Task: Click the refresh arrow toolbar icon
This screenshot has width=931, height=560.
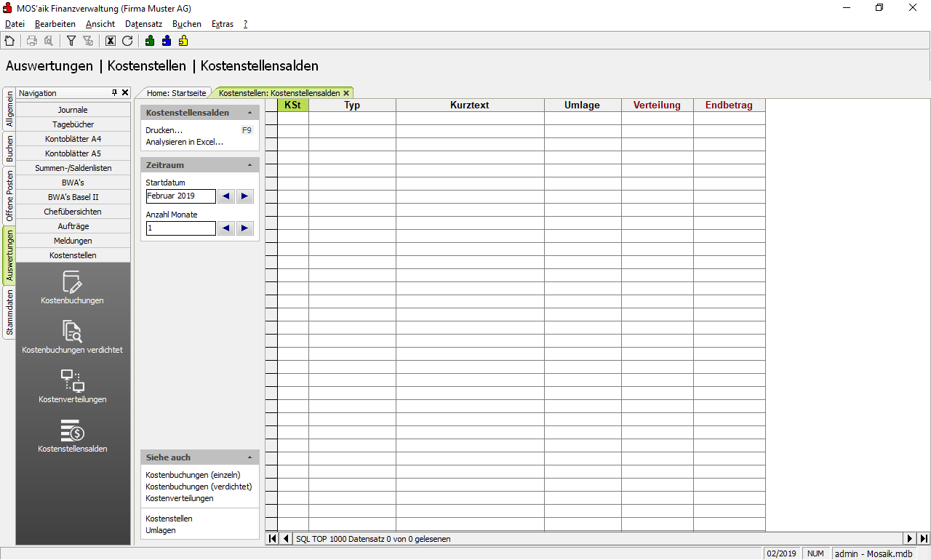Action: click(127, 41)
